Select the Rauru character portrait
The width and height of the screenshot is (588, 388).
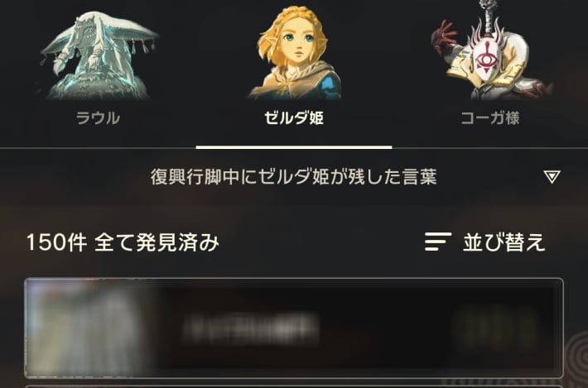point(99,55)
